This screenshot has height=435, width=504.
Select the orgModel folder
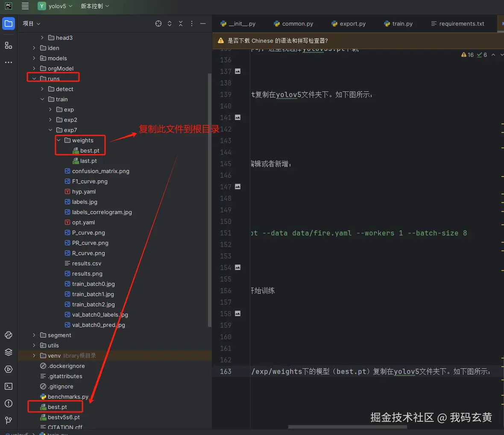pos(57,68)
